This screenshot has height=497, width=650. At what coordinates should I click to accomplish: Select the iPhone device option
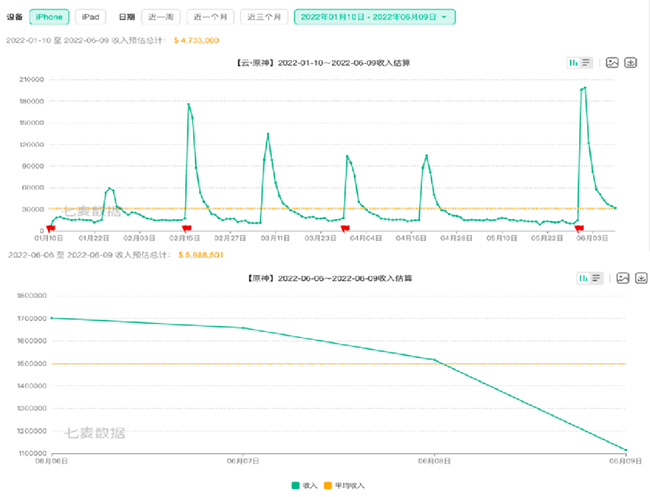[x=49, y=17]
